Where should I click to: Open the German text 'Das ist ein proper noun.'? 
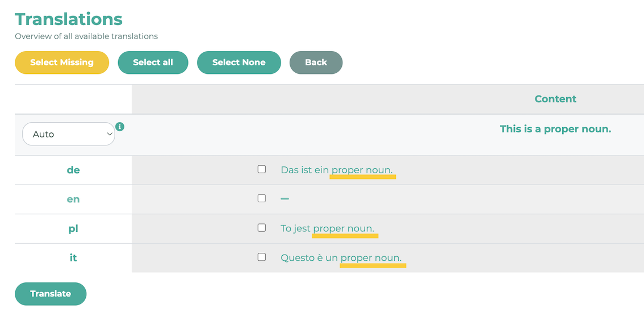(336, 170)
